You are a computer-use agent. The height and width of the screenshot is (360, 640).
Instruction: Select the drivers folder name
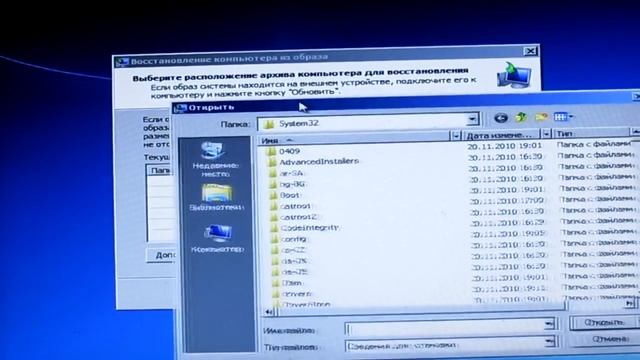[296, 294]
